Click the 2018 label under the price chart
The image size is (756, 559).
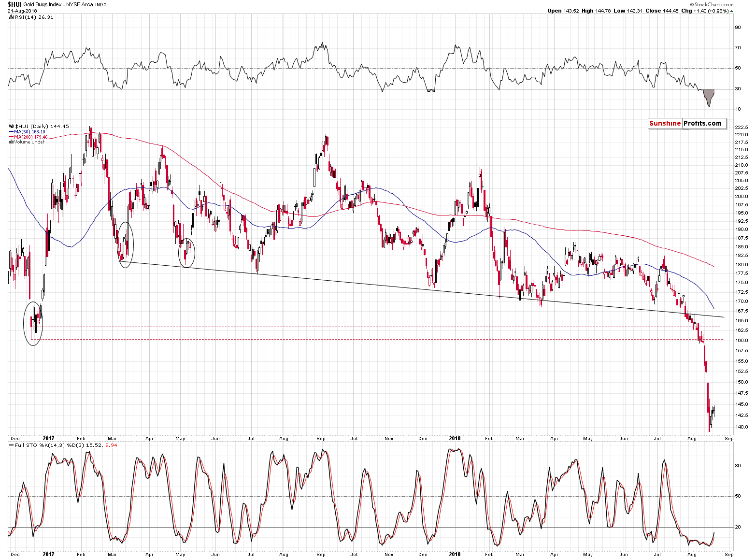(455, 439)
